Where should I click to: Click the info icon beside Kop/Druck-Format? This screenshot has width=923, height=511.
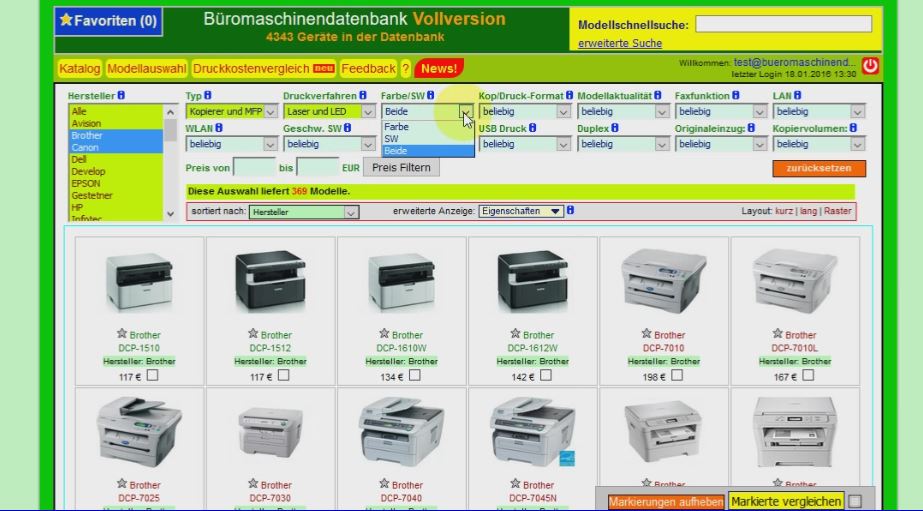point(569,95)
